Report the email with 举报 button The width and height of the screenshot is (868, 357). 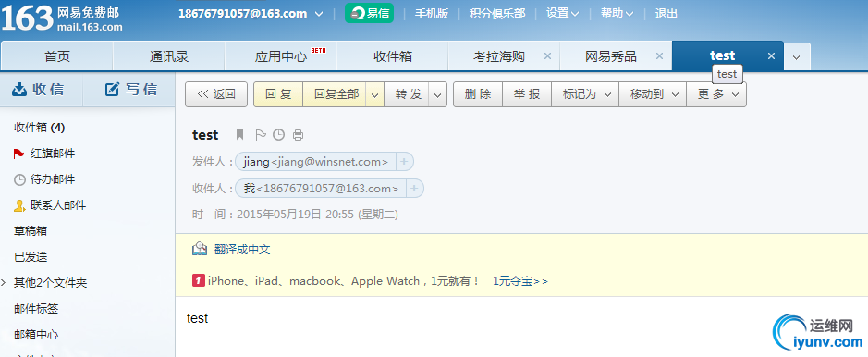pyautogui.click(x=527, y=94)
